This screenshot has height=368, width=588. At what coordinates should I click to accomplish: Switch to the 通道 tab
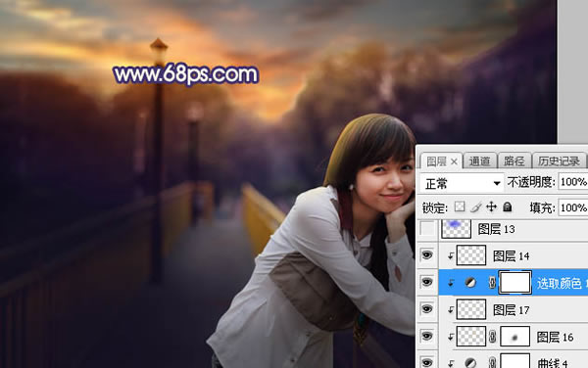(479, 161)
